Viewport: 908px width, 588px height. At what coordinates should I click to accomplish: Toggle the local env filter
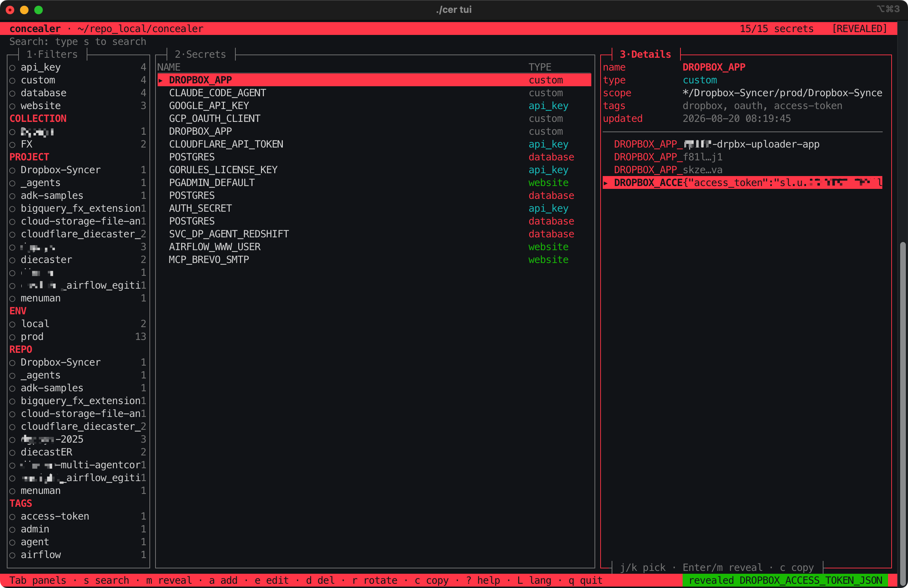78,324
